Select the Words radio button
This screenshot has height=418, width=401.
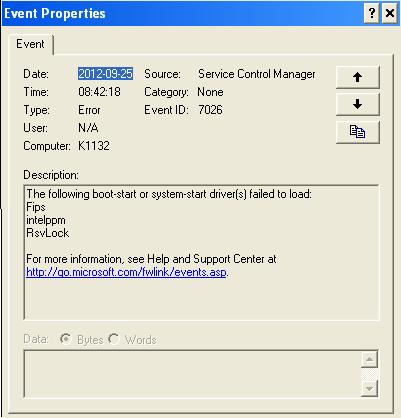(114, 339)
